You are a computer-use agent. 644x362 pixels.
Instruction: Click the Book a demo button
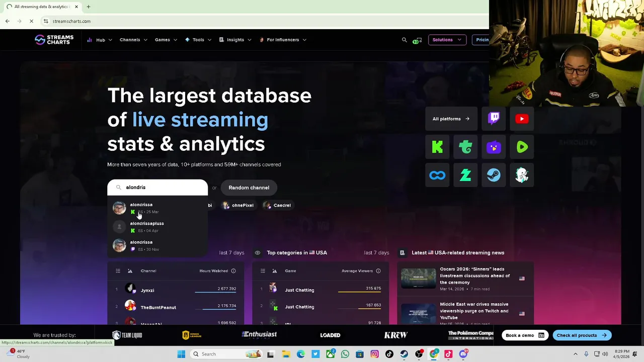525,335
